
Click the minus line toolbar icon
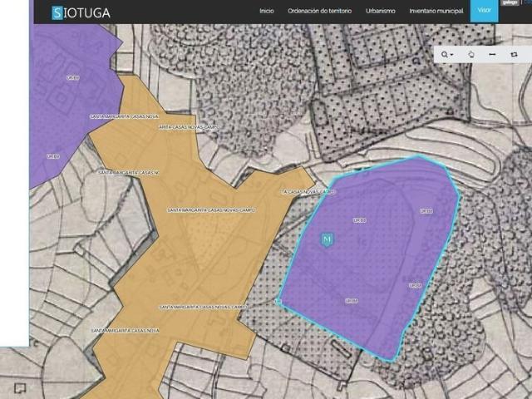(492, 54)
